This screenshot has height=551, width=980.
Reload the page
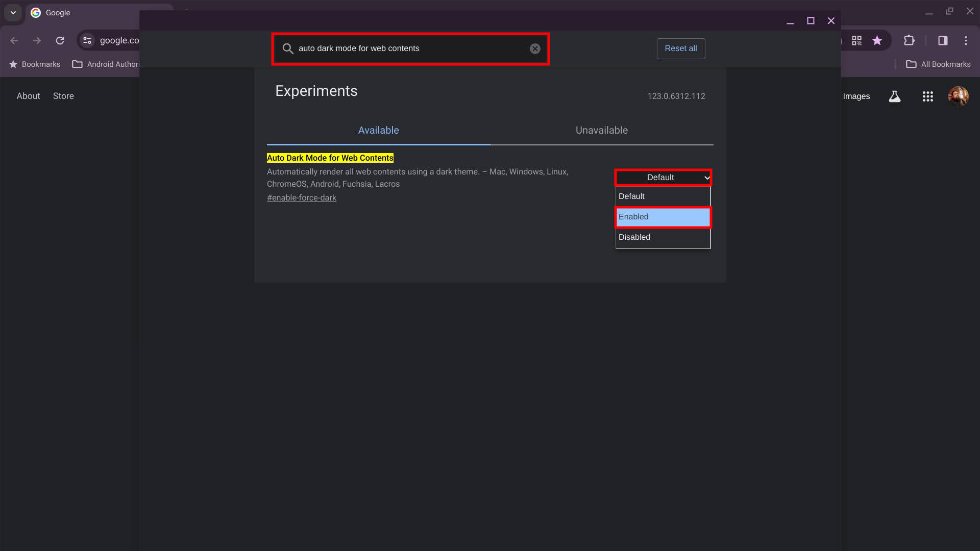pos(60,41)
